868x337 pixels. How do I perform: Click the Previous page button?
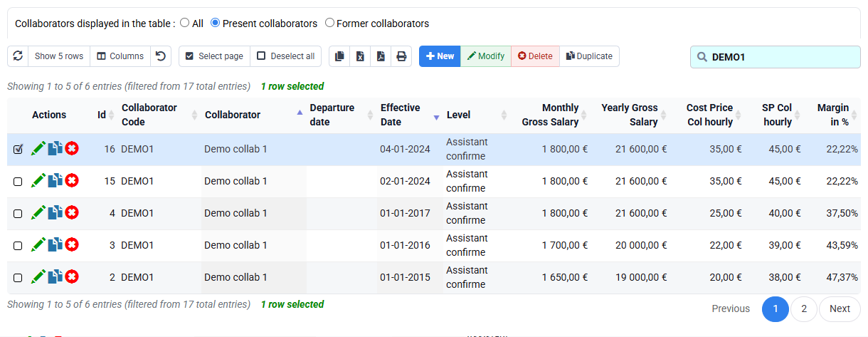tap(731, 309)
